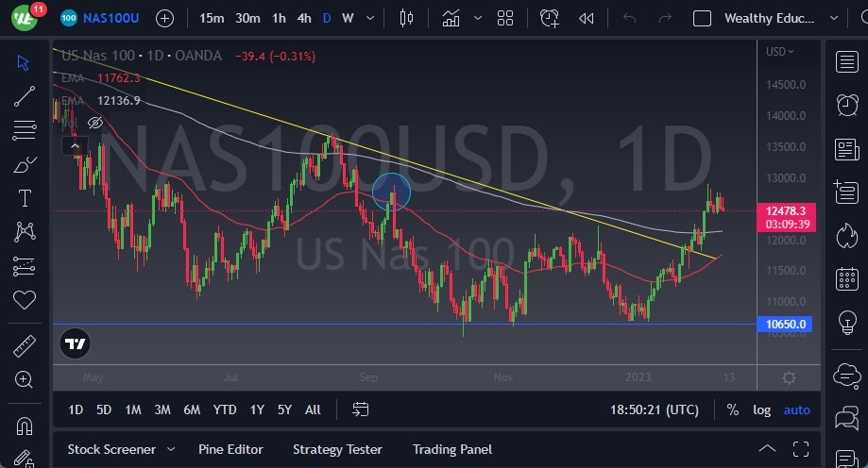Open the Strategy Tester tab

pos(337,449)
